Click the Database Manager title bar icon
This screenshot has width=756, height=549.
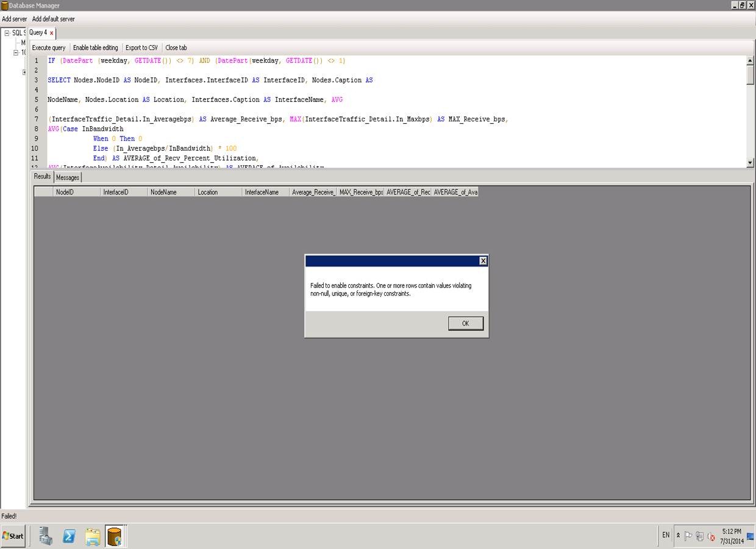coord(4,5)
